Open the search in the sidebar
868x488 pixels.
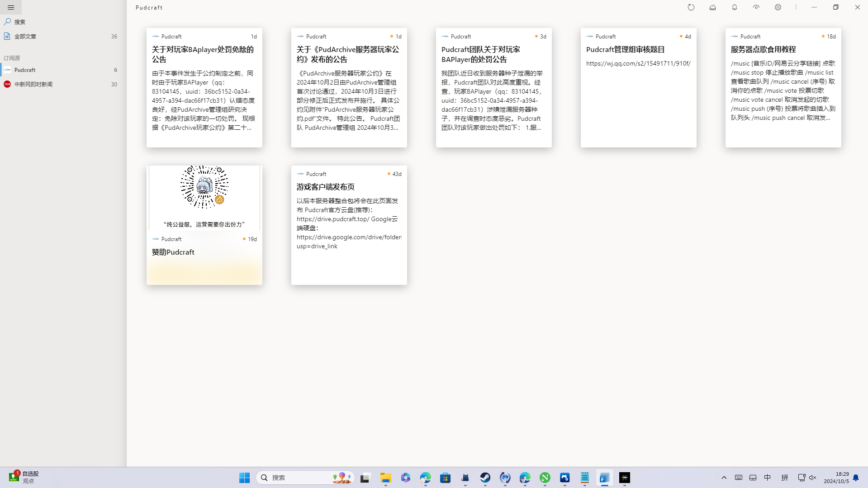click(63, 22)
